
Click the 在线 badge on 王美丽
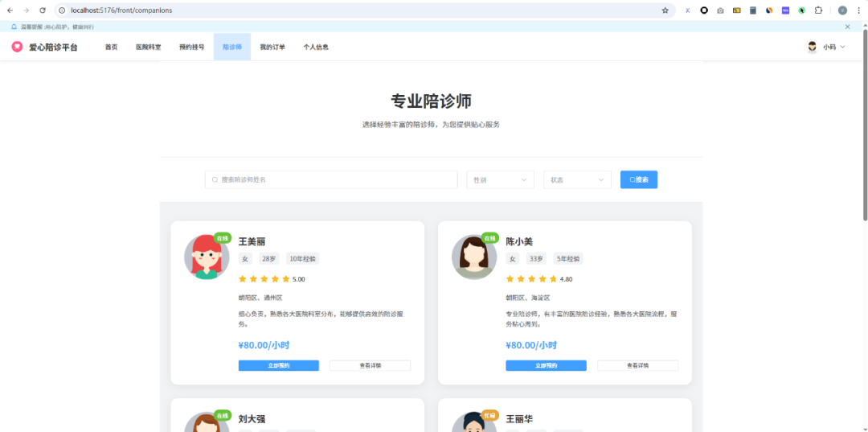223,238
